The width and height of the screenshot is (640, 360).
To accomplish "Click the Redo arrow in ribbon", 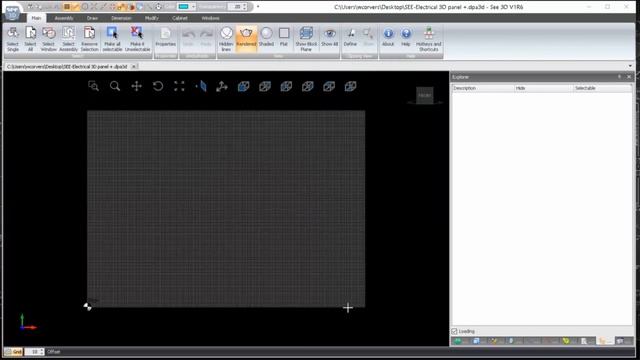I will pyautogui.click(x=206, y=37).
